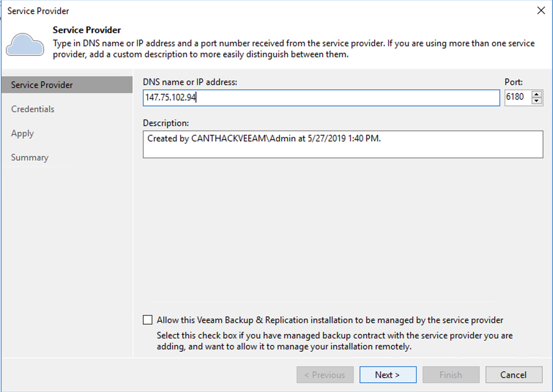553x392 pixels.
Task: Click the disabled Previous button
Action: (x=325, y=375)
